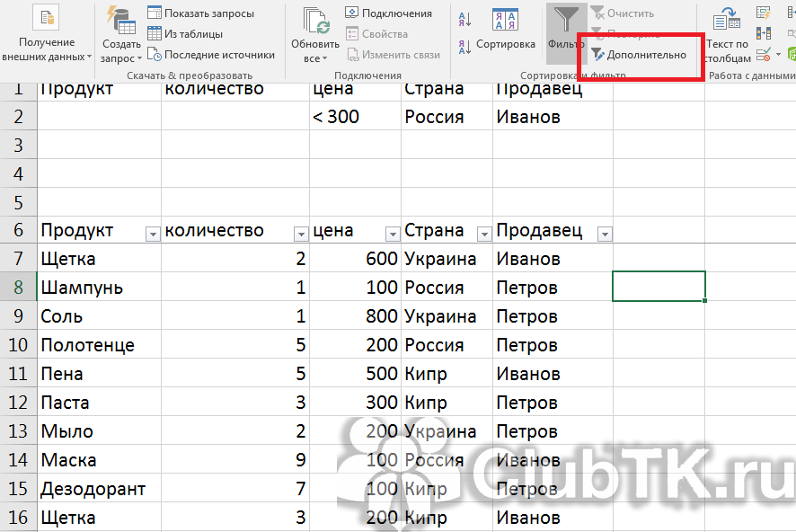The height and width of the screenshot is (532, 796).
Task: Open the Продавец column filter dropdown
Action: (x=605, y=234)
